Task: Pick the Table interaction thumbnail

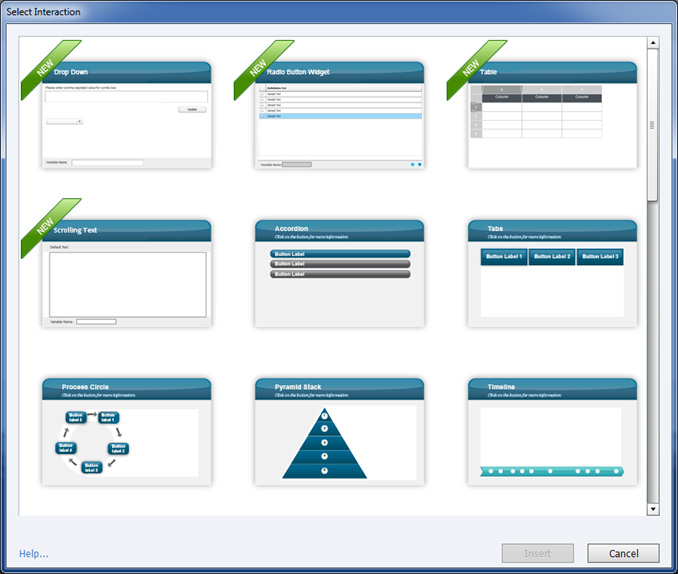Action: [552, 115]
